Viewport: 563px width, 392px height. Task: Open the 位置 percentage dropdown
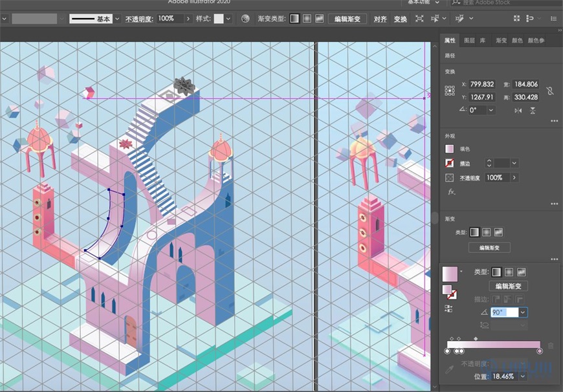(x=522, y=375)
